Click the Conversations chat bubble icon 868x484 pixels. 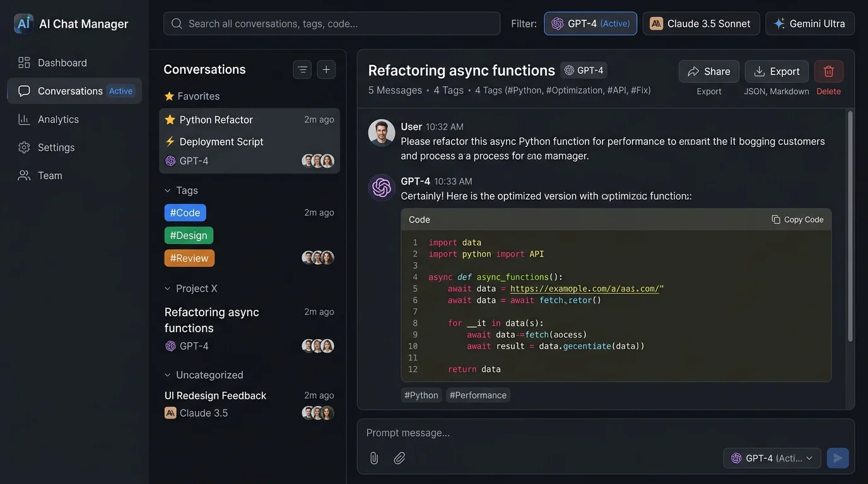coord(24,91)
